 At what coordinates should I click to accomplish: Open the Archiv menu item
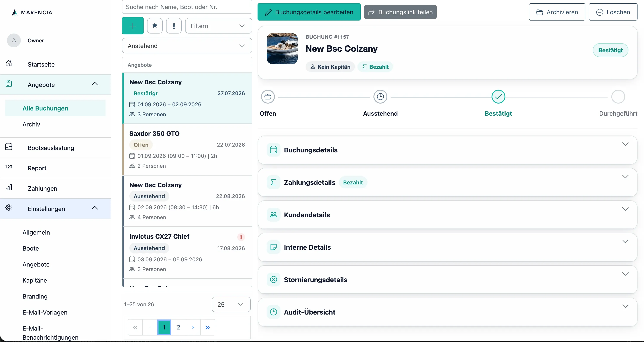[x=31, y=124]
